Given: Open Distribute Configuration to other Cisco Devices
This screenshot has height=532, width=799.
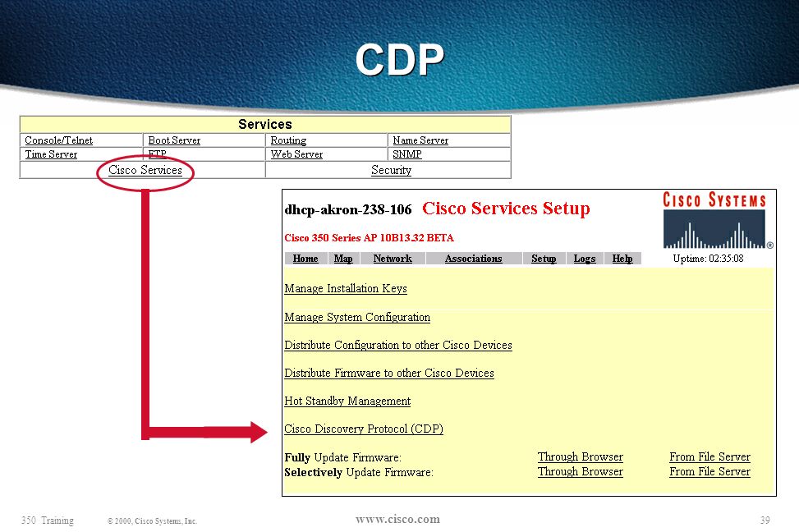Looking at the screenshot, I should [x=398, y=345].
